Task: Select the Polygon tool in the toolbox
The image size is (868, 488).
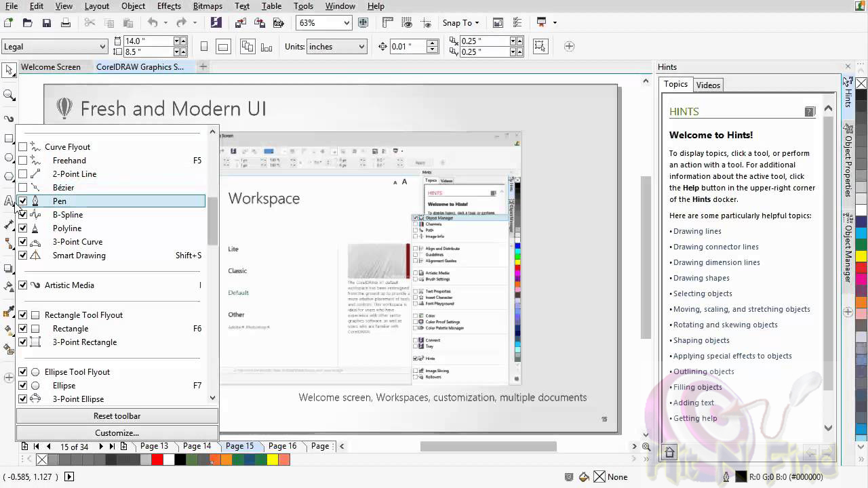Action: point(9,177)
